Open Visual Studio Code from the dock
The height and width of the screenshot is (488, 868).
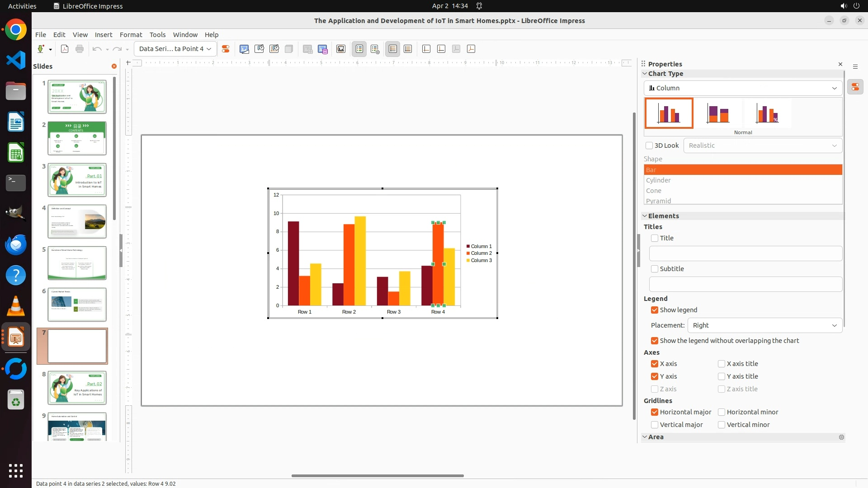pos(16,60)
